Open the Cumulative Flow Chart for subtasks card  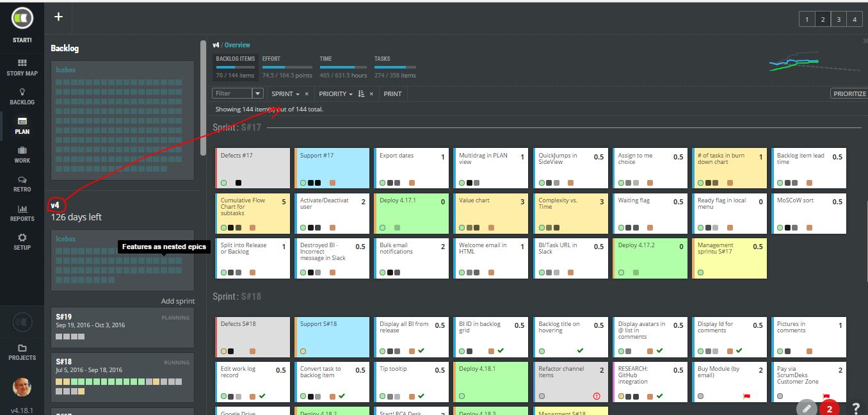coord(252,213)
